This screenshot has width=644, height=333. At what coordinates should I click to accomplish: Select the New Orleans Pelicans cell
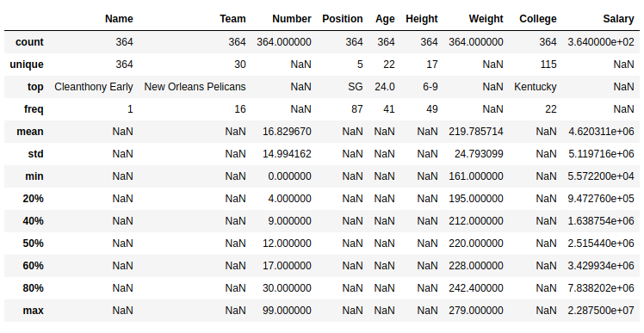point(195,87)
